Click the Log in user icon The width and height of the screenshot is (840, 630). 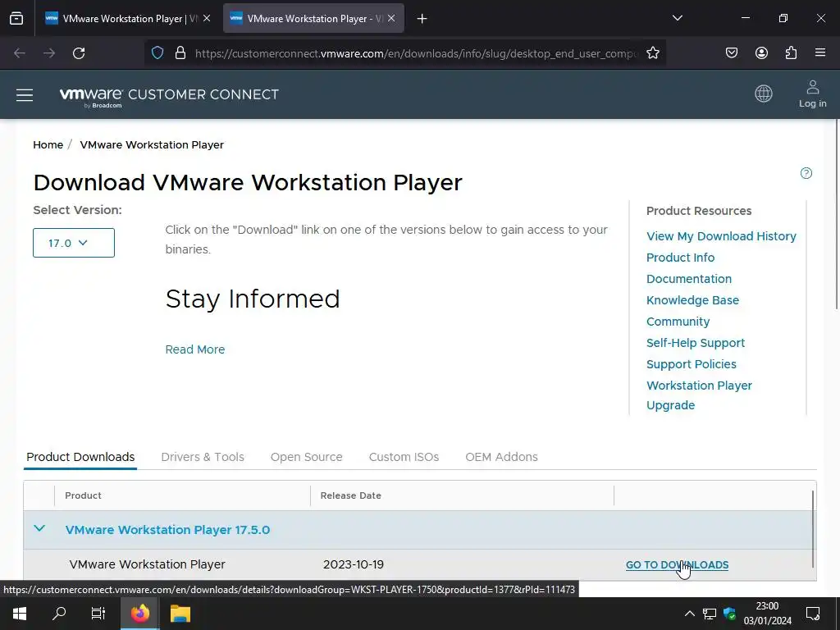(x=813, y=94)
